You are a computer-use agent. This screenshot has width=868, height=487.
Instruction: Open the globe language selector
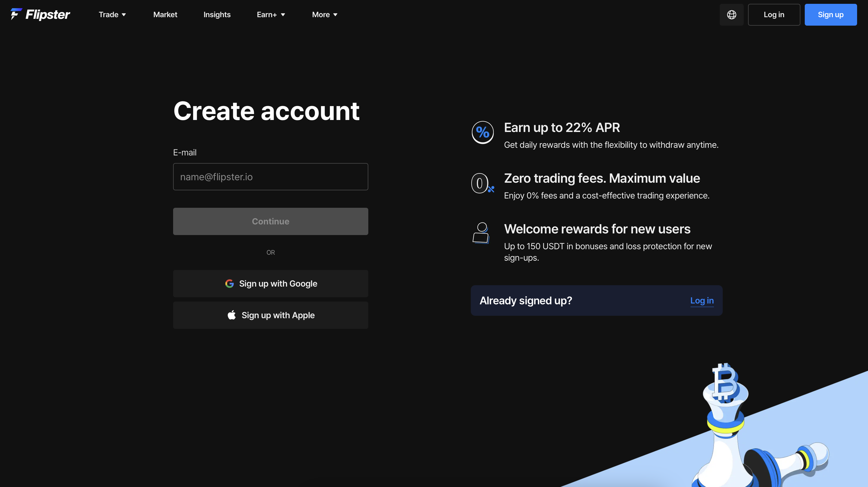pos(731,14)
